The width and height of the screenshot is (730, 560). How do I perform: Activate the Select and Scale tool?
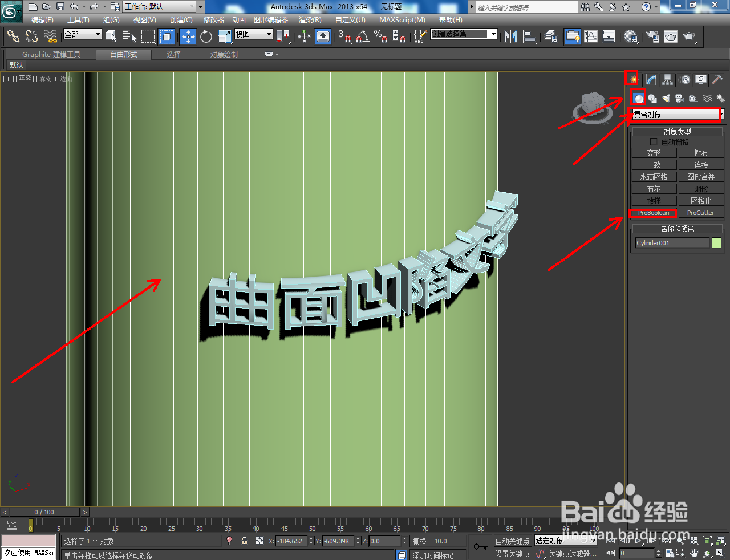pos(225,36)
